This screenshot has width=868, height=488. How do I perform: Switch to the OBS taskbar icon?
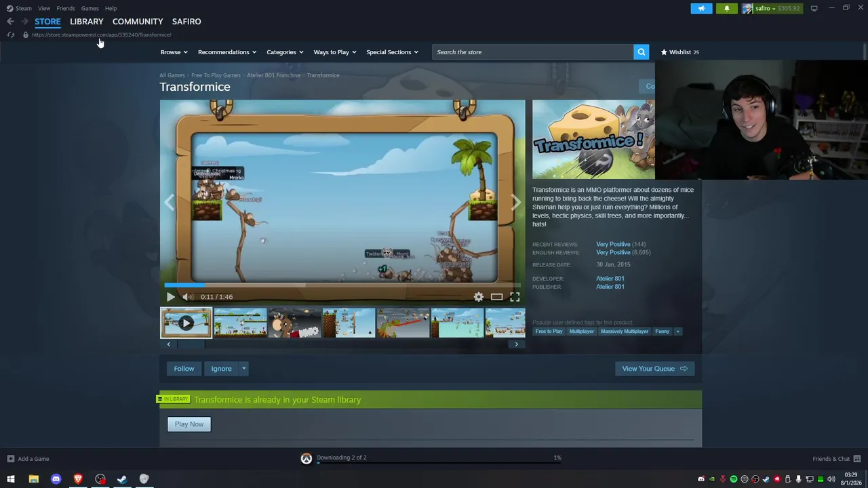tap(100, 479)
